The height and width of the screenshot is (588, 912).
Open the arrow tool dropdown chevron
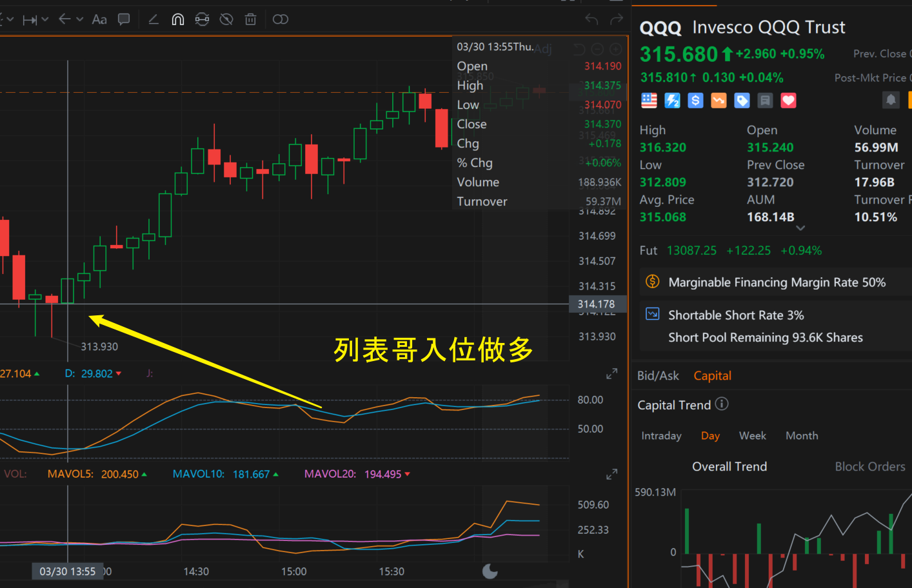(79, 19)
